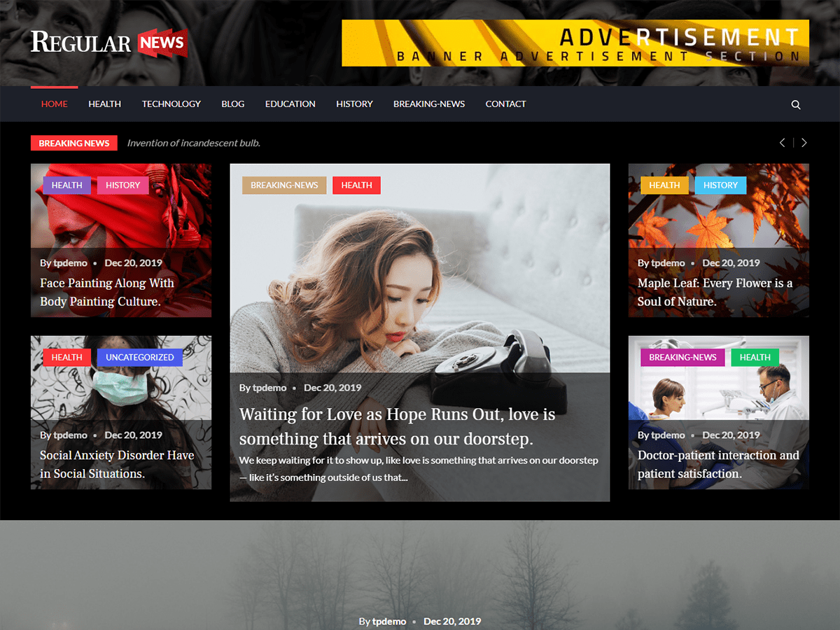This screenshot has width=840, height=630.
Task: Click author tpdemo on the maple leaf post
Action: pyautogui.click(x=667, y=262)
